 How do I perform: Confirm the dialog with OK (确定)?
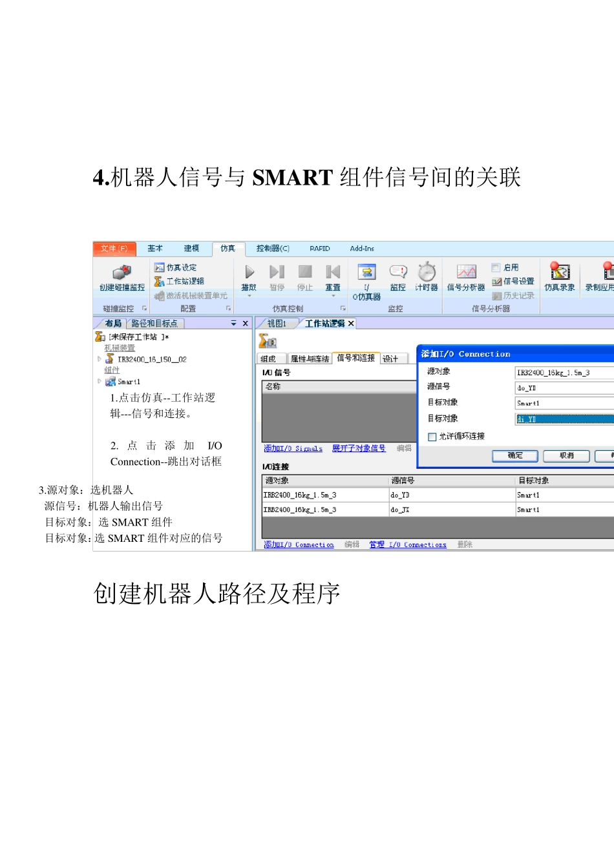pos(515,456)
